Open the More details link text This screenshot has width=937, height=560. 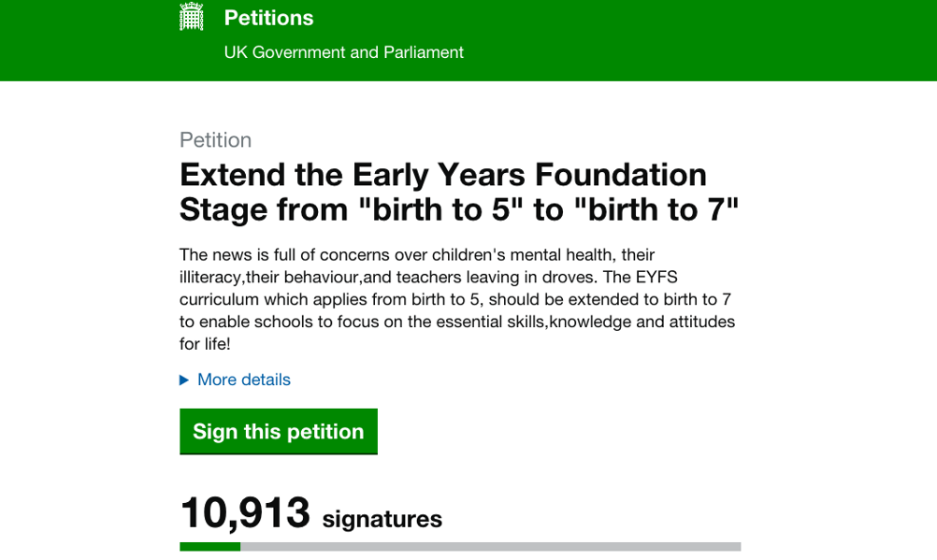pyautogui.click(x=244, y=380)
